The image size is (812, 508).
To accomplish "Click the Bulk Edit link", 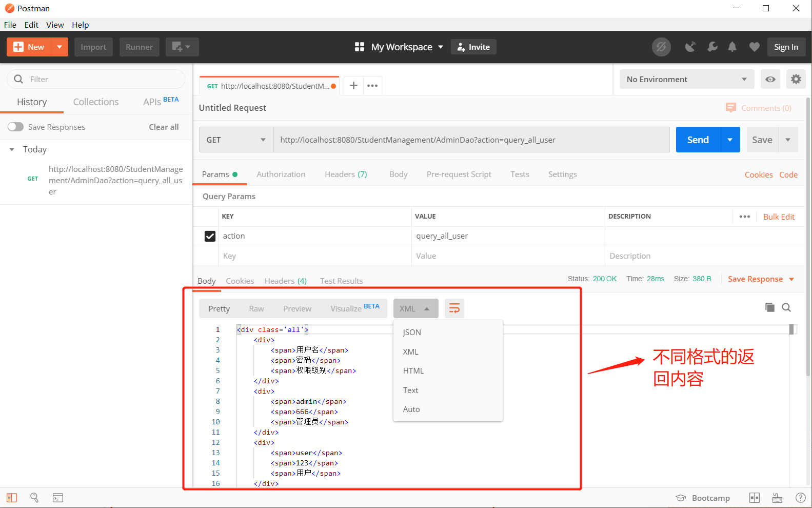I will pos(779,217).
